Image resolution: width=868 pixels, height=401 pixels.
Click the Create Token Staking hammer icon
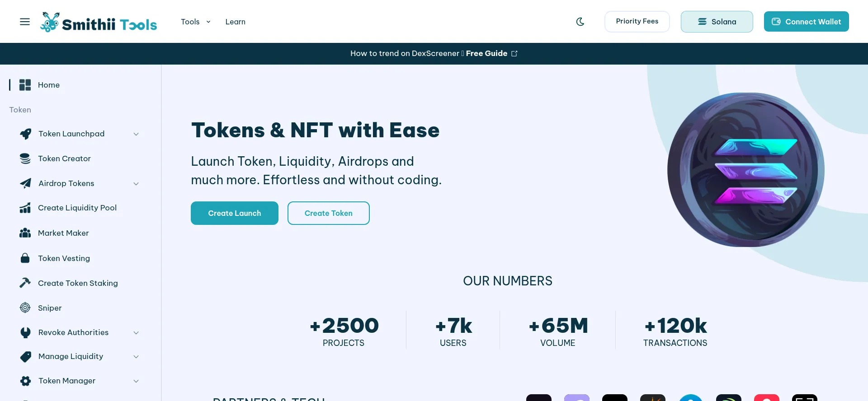[25, 283]
